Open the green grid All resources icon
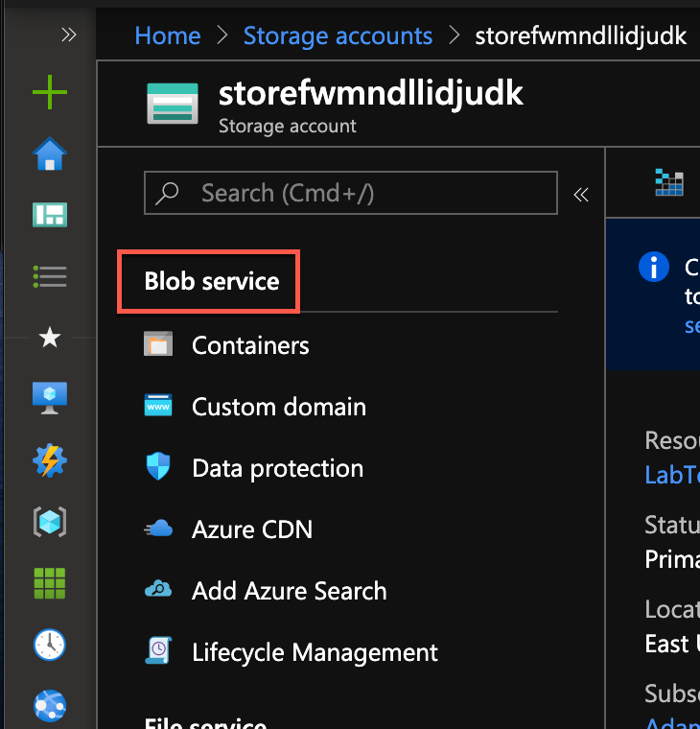This screenshot has height=729, width=700. [50, 583]
